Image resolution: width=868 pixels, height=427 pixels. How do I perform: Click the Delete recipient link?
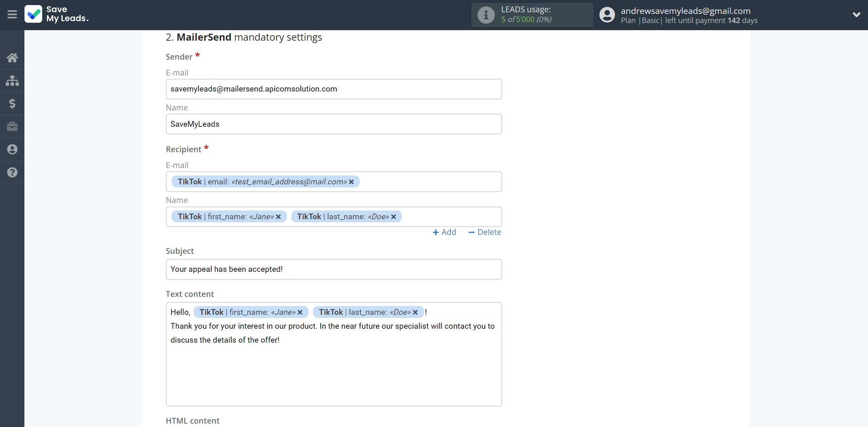[x=485, y=232]
